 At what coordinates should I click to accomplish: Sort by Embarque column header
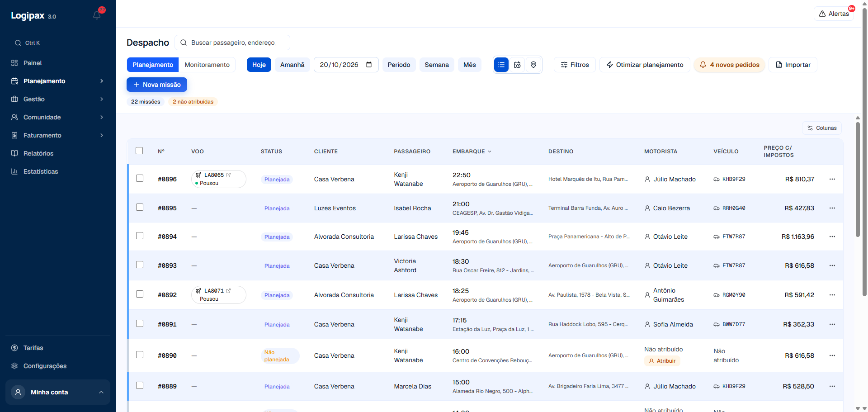(x=472, y=152)
